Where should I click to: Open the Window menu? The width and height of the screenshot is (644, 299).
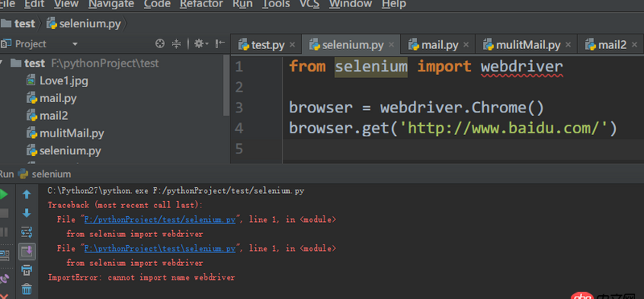pyautogui.click(x=350, y=4)
